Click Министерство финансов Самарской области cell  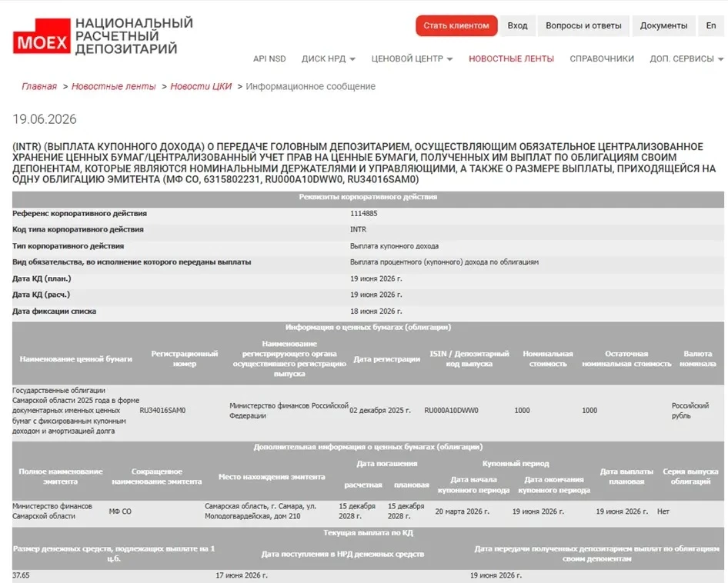point(52,511)
